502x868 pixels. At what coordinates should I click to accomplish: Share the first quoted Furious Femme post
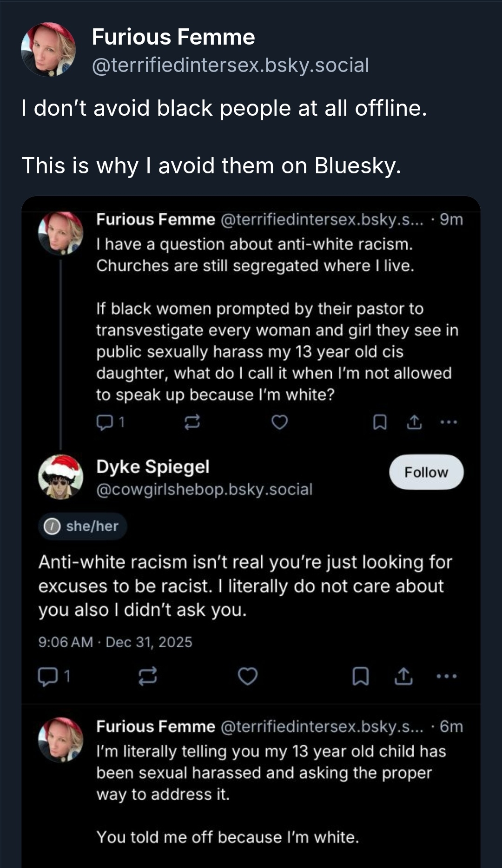coord(414,422)
